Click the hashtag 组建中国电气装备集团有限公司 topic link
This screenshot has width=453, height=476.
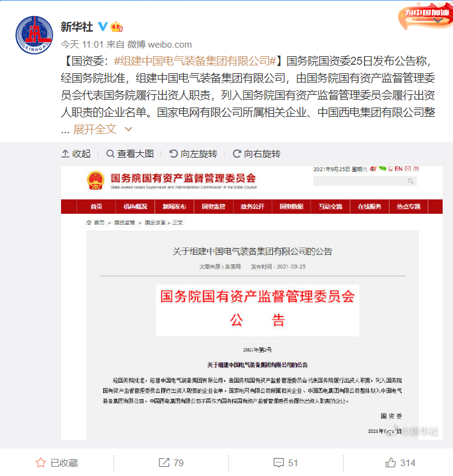(195, 61)
